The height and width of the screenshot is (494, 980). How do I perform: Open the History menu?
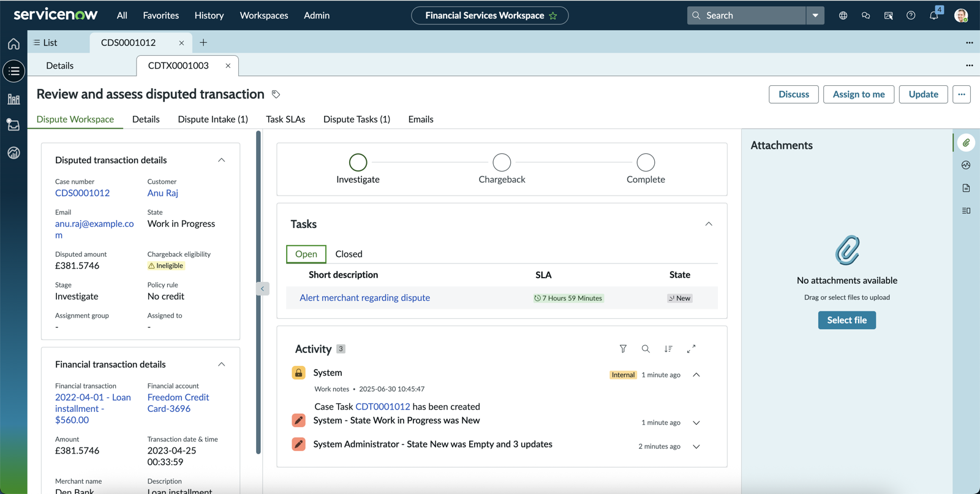(209, 15)
